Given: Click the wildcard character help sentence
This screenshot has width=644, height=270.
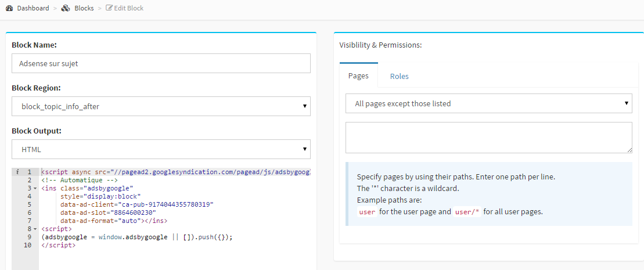Looking at the screenshot, I should click(x=408, y=189).
